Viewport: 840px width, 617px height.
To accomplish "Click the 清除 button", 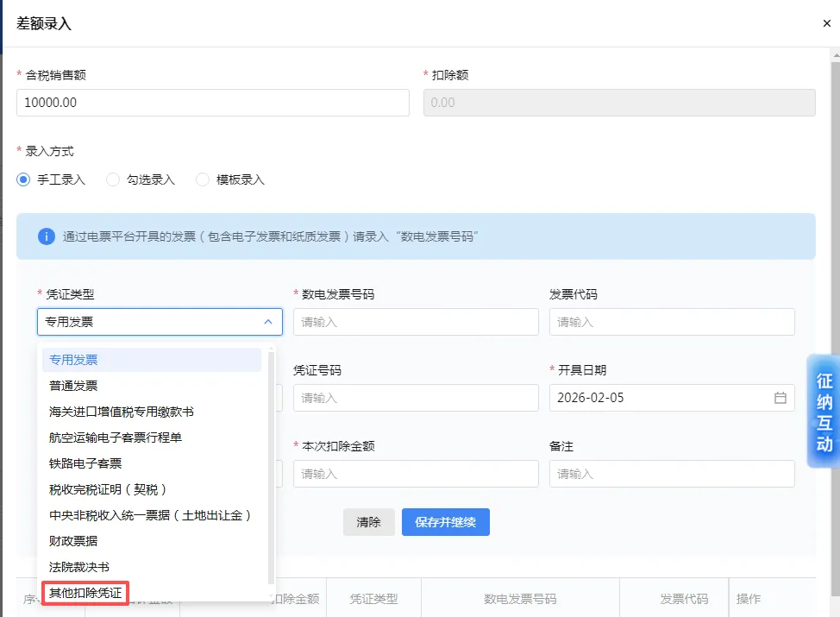I will click(368, 522).
